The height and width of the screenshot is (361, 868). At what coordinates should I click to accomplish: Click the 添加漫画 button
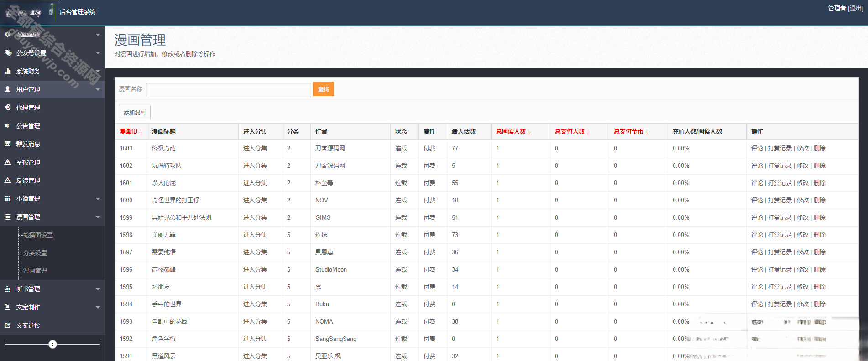[x=135, y=112]
